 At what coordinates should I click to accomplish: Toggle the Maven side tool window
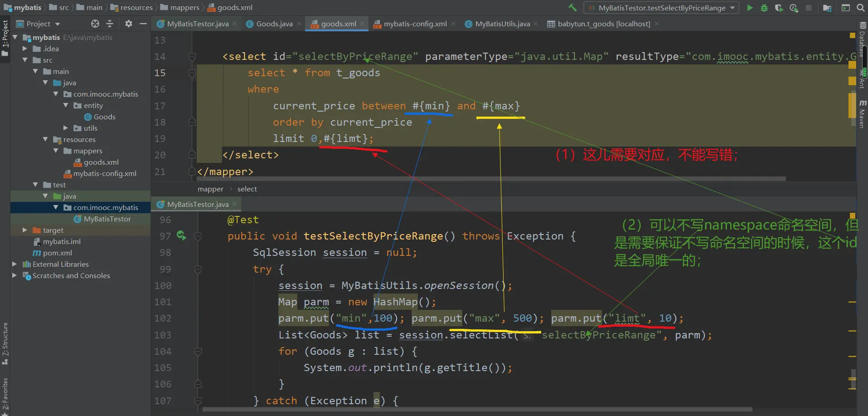[x=863, y=115]
